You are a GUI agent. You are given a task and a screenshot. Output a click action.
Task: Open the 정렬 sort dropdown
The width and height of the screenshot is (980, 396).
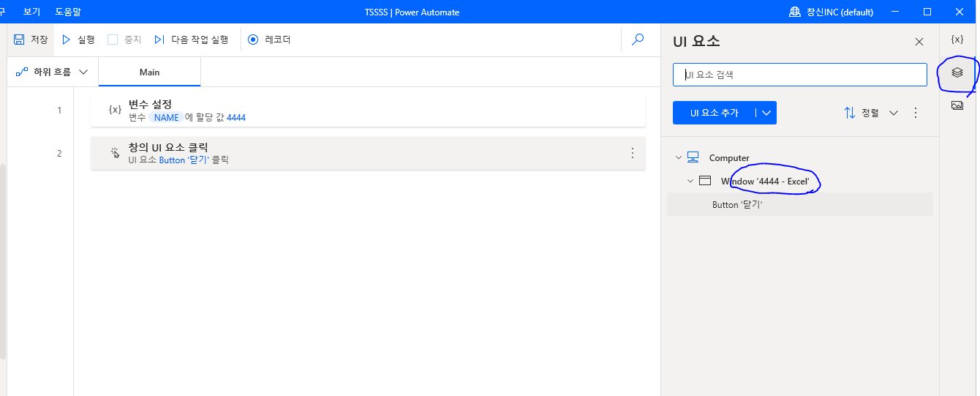click(870, 113)
